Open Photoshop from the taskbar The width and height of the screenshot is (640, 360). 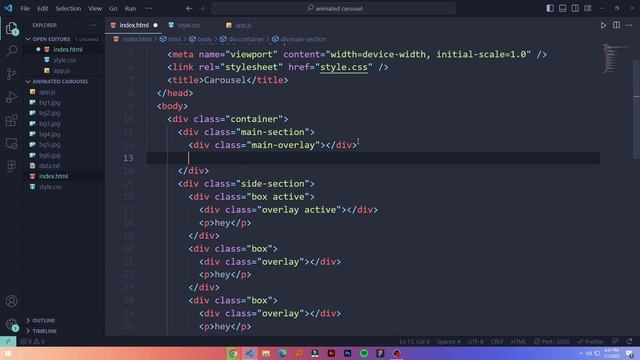(347, 353)
